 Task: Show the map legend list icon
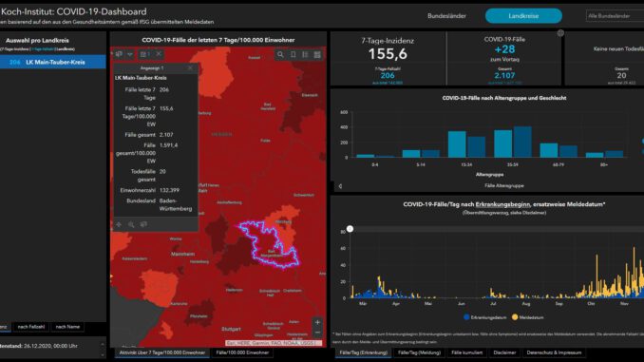[x=305, y=54]
